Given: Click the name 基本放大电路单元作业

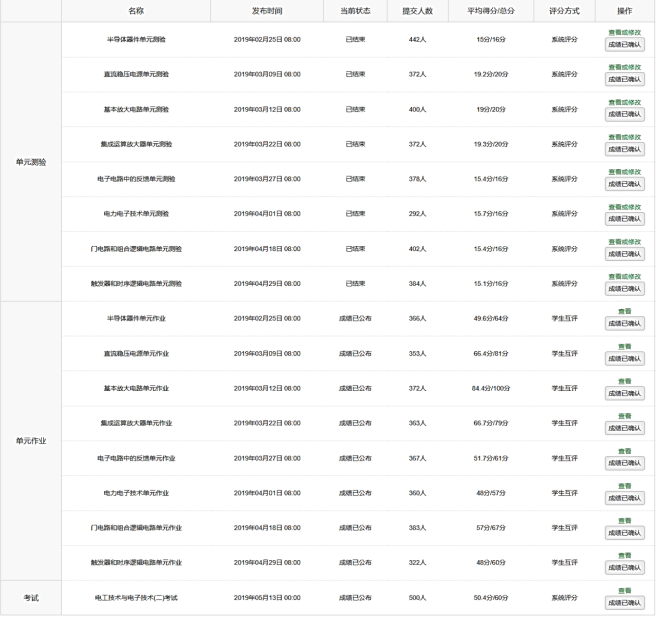Looking at the screenshot, I should pos(136,388).
